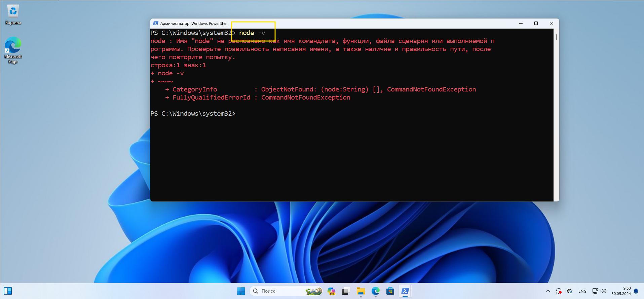Click the last 'PS C:\Windows\system32>' prompt
644x299 pixels.
tap(193, 114)
